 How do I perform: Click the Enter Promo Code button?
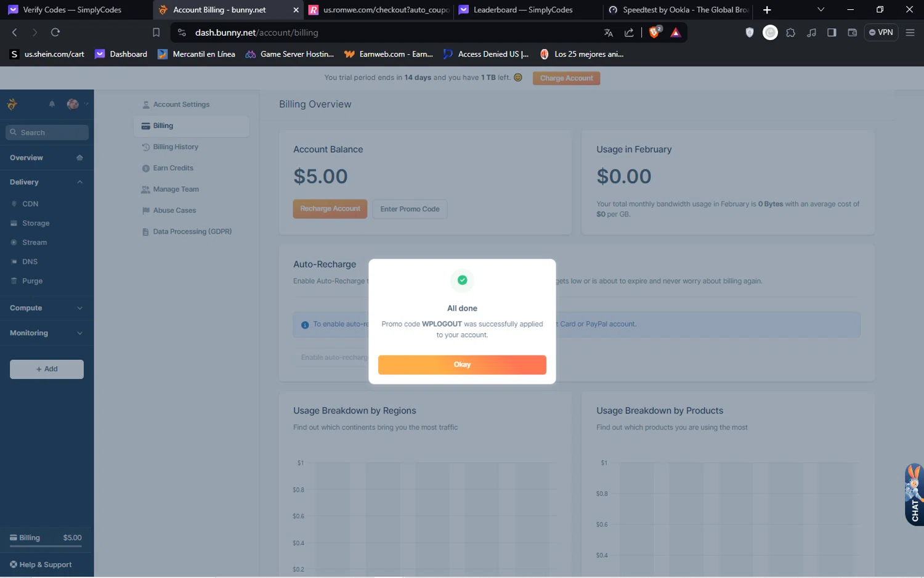(410, 209)
